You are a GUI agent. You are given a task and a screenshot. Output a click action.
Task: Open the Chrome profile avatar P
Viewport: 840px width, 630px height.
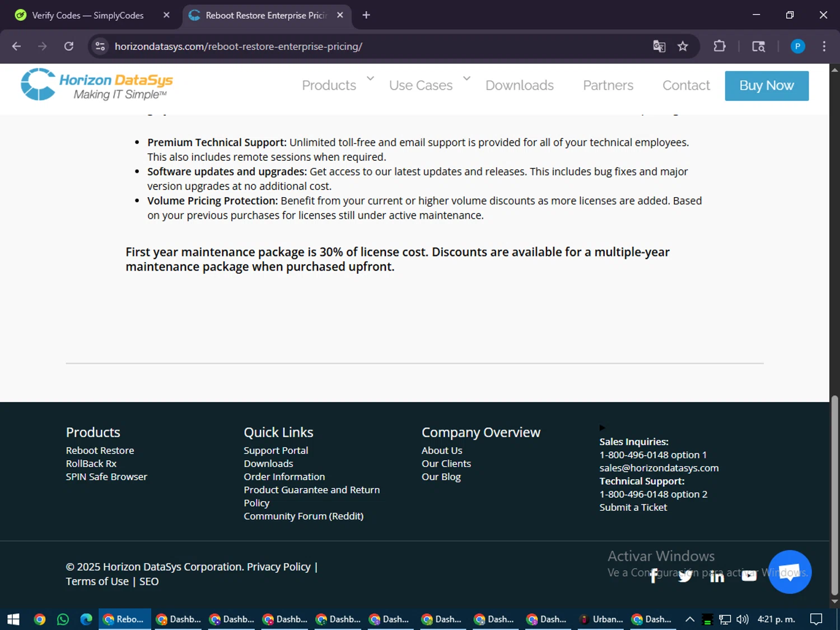pyautogui.click(x=797, y=46)
